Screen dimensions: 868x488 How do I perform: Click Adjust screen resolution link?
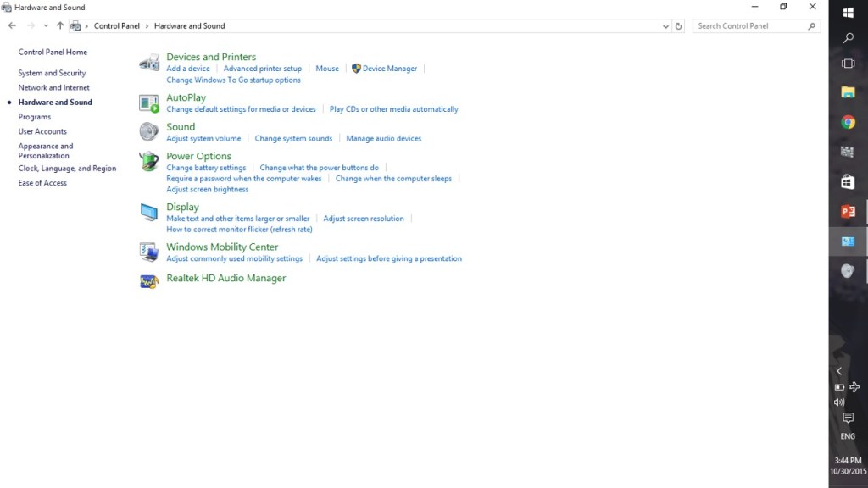coord(364,219)
